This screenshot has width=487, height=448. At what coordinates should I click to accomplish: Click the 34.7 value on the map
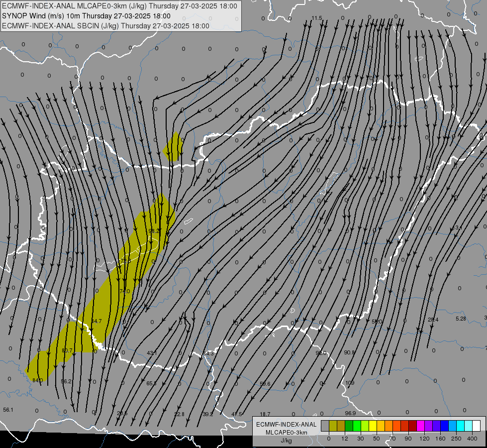pyautogui.click(x=97, y=321)
